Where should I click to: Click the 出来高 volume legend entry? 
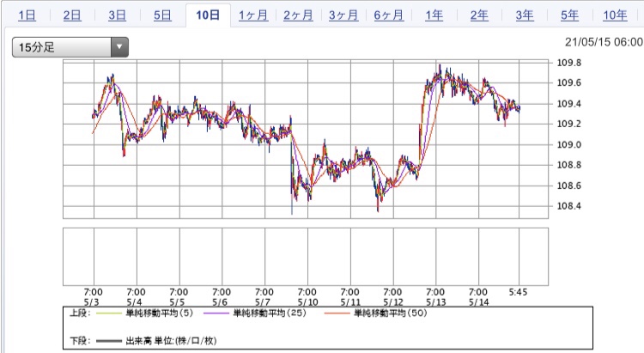[x=171, y=341]
